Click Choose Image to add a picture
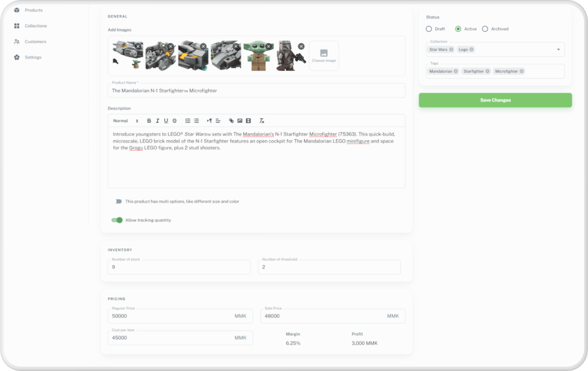Screen dimensions: 588x371 pyautogui.click(x=324, y=56)
